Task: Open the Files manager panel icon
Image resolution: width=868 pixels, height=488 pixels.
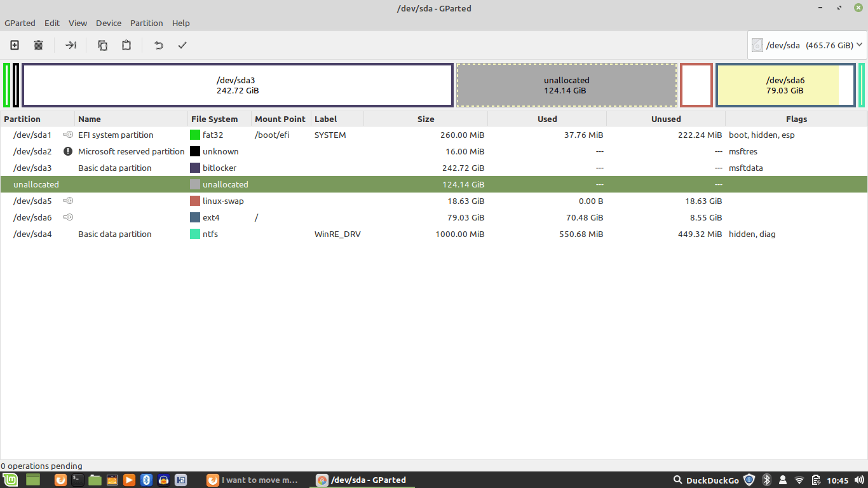Action: tap(95, 480)
